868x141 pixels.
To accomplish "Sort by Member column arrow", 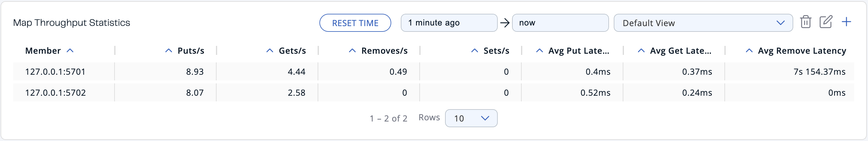I will (x=70, y=51).
